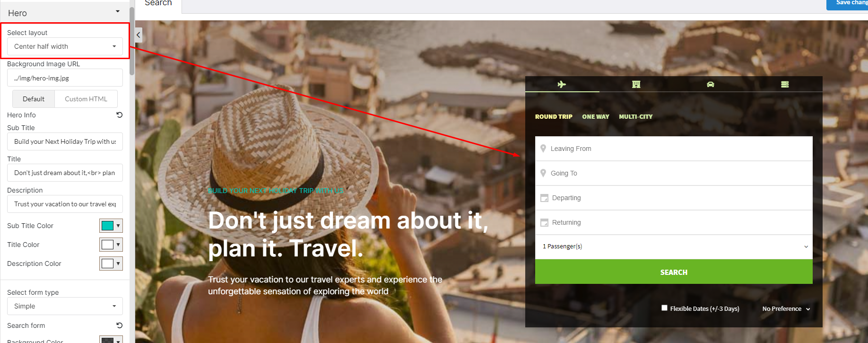Click the green SEARCH button

pyautogui.click(x=674, y=272)
